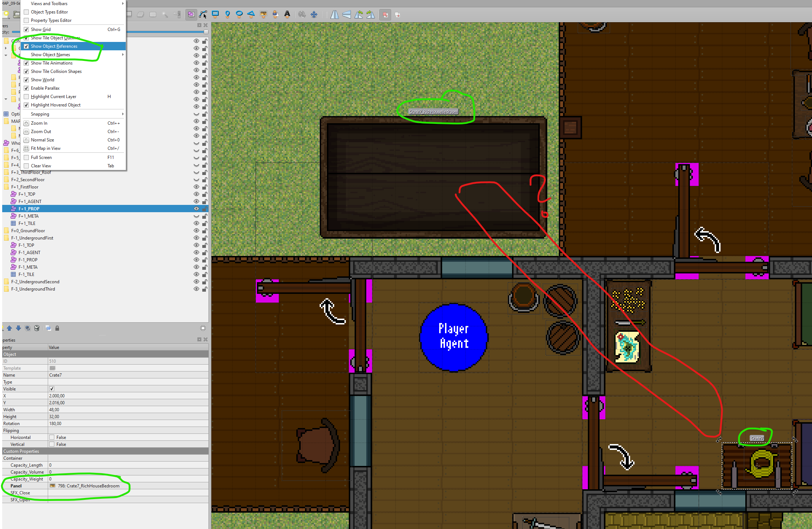
Task: Select the F+1_AGENT layer
Action: pyautogui.click(x=30, y=201)
